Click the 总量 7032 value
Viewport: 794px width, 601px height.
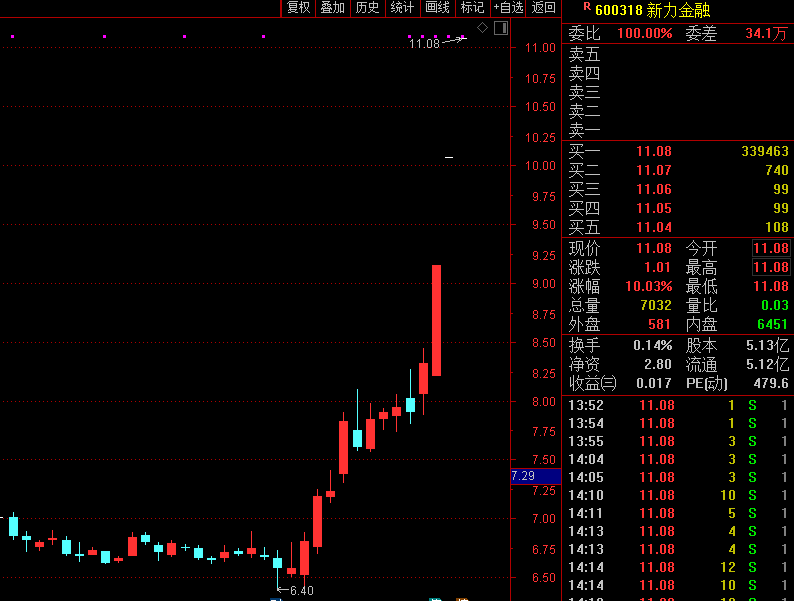656,305
